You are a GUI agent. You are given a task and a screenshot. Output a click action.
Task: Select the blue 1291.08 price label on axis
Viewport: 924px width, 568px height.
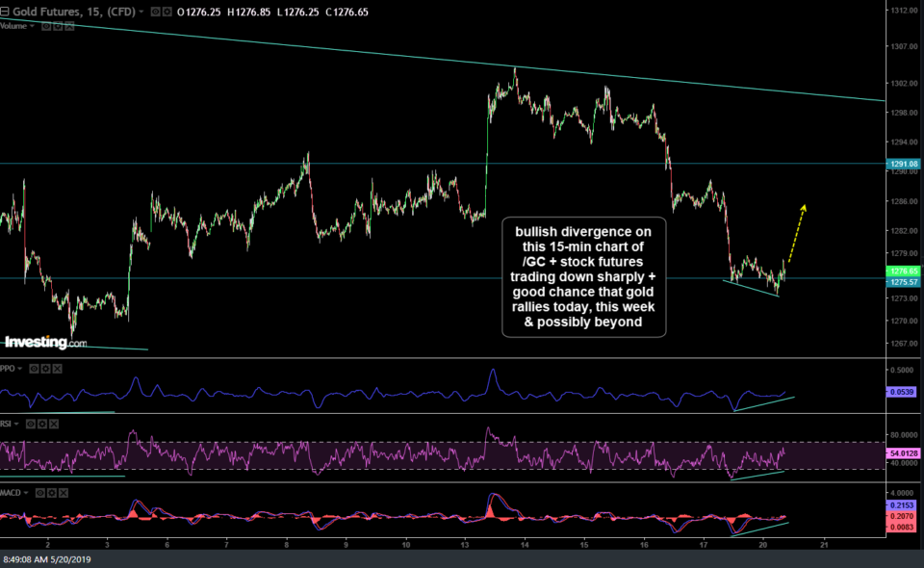click(x=903, y=166)
